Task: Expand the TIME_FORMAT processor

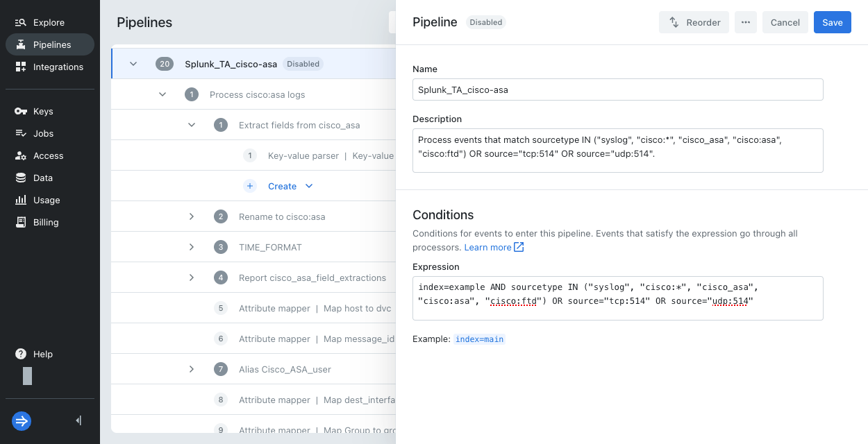Action: coord(192,247)
